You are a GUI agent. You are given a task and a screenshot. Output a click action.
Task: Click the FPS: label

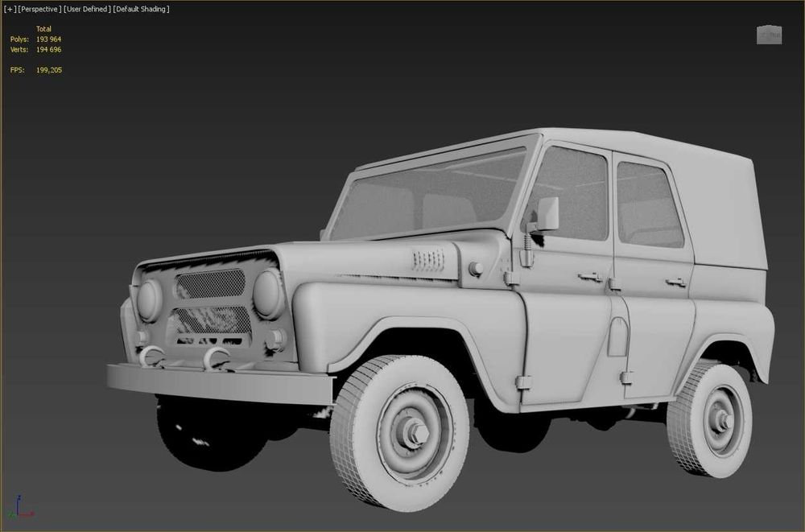[18, 70]
